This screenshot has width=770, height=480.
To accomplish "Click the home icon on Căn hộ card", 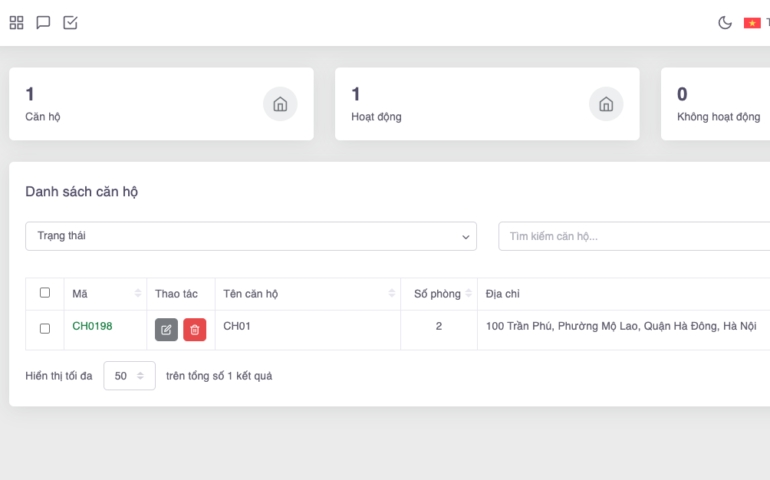I will (x=280, y=104).
